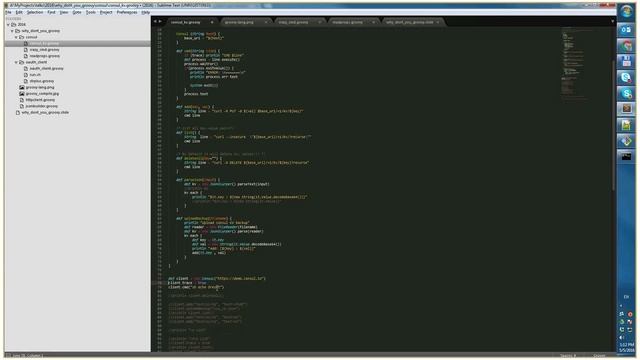The image size is (640, 360).
Task: Click the floppy disk taskbar icon
Action: coord(626,62)
